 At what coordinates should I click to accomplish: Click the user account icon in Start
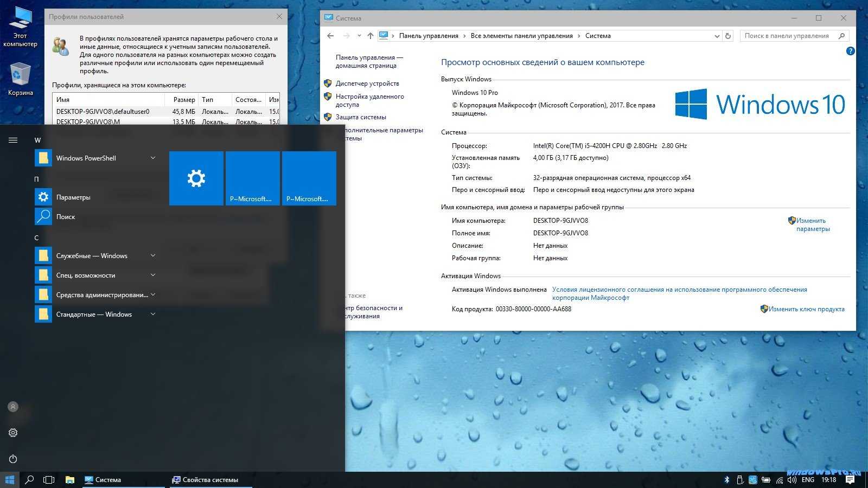13,407
